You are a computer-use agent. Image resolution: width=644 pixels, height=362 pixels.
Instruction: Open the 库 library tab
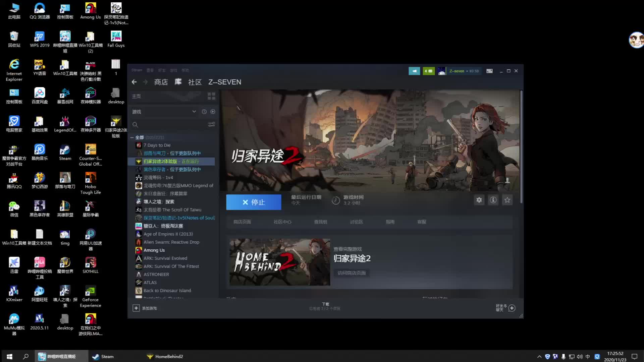tap(178, 82)
